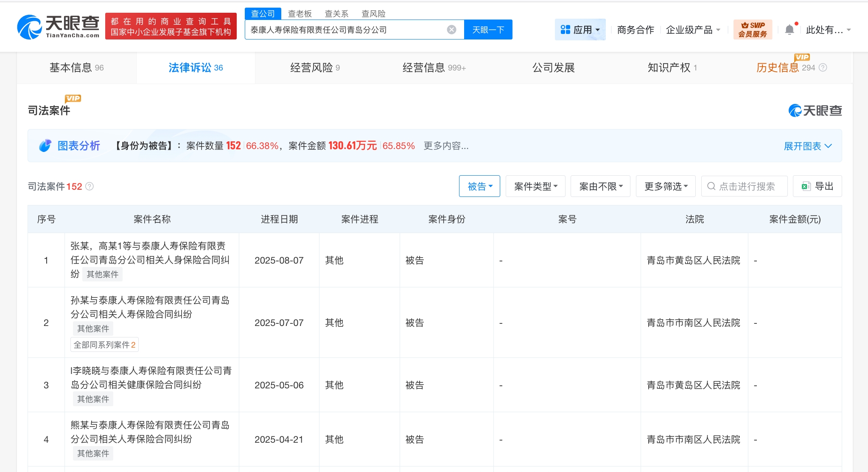
Task: Click the 点击进行搜索 case search field
Action: (x=745, y=186)
